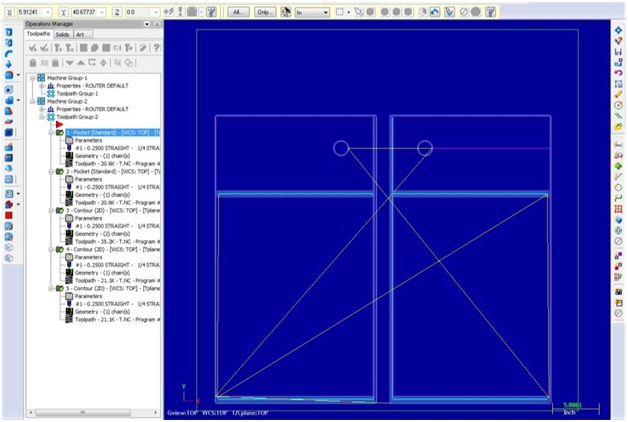Click the cursor arrow standard selection icon
628x422 pixels.
point(358,12)
